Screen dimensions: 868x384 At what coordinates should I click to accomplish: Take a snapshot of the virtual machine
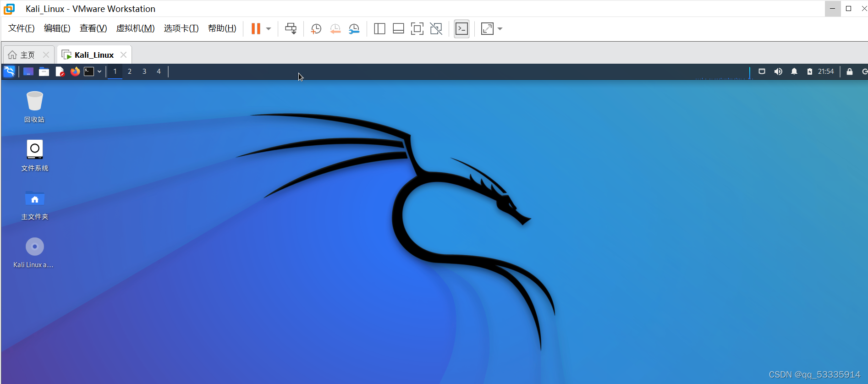pos(316,29)
